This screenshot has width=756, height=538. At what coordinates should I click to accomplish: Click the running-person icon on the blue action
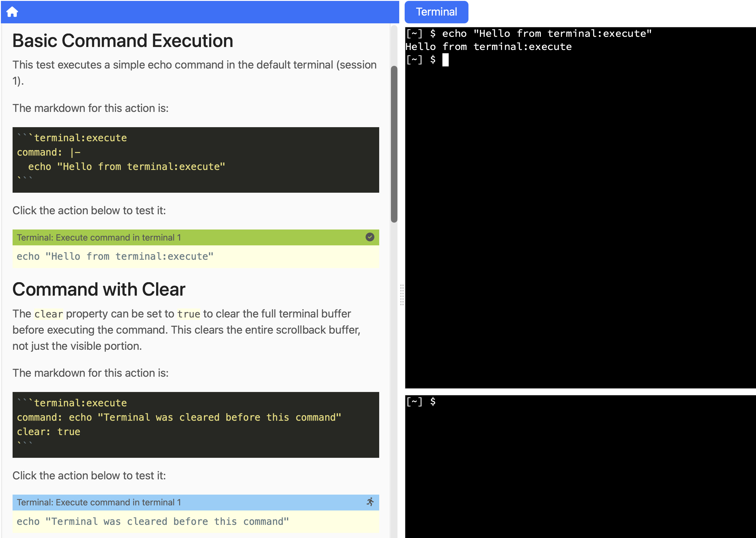coord(371,502)
